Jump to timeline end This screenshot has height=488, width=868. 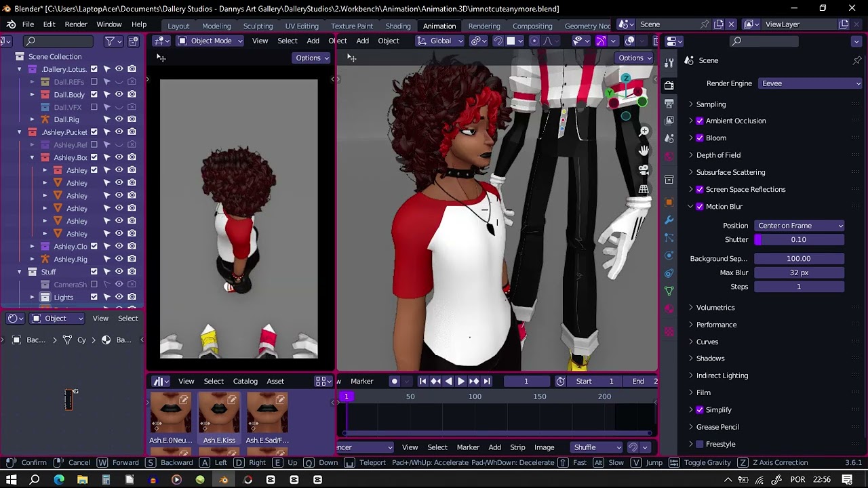pyautogui.click(x=487, y=381)
